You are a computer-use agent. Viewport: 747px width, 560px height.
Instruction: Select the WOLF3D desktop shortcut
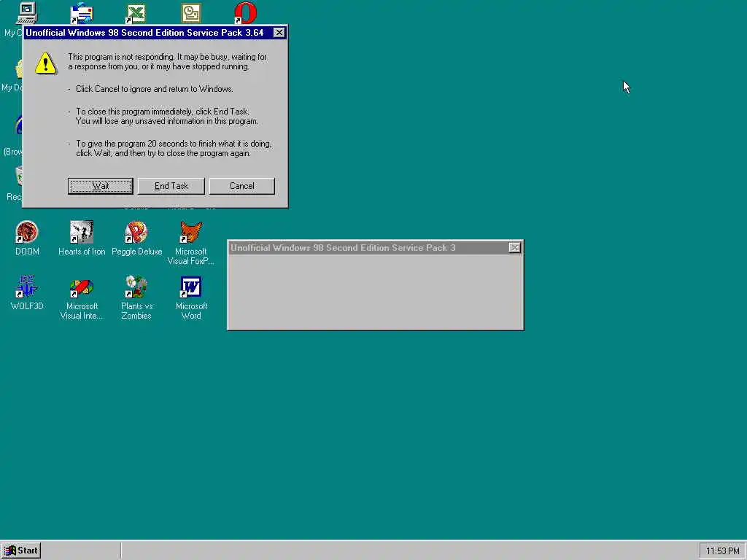(x=27, y=293)
